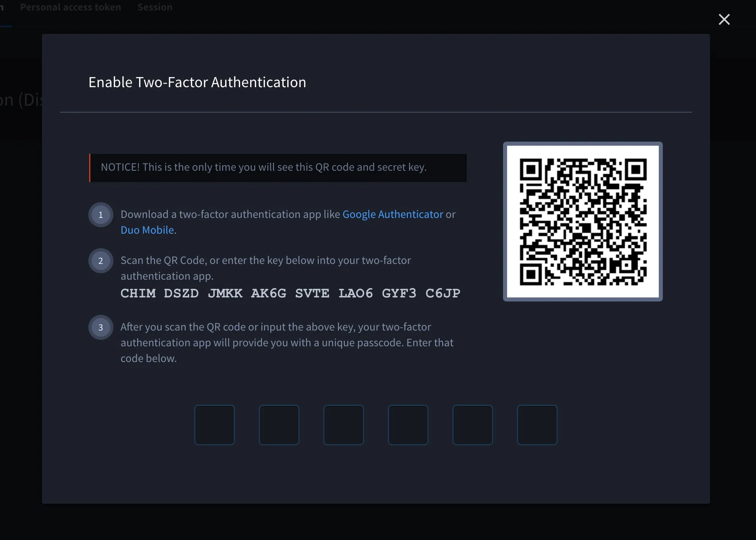This screenshot has height=540, width=756.
Task: Click the first passcode digit box
Action: click(215, 425)
